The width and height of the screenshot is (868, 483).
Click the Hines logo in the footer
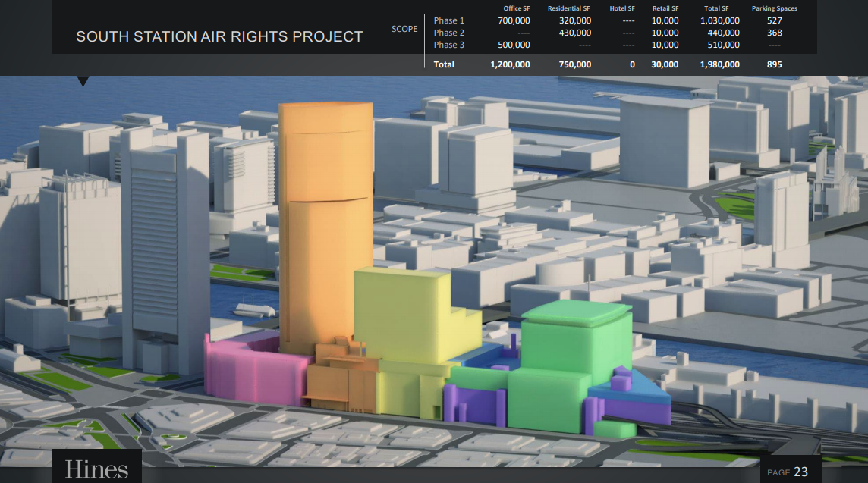point(96,469)
